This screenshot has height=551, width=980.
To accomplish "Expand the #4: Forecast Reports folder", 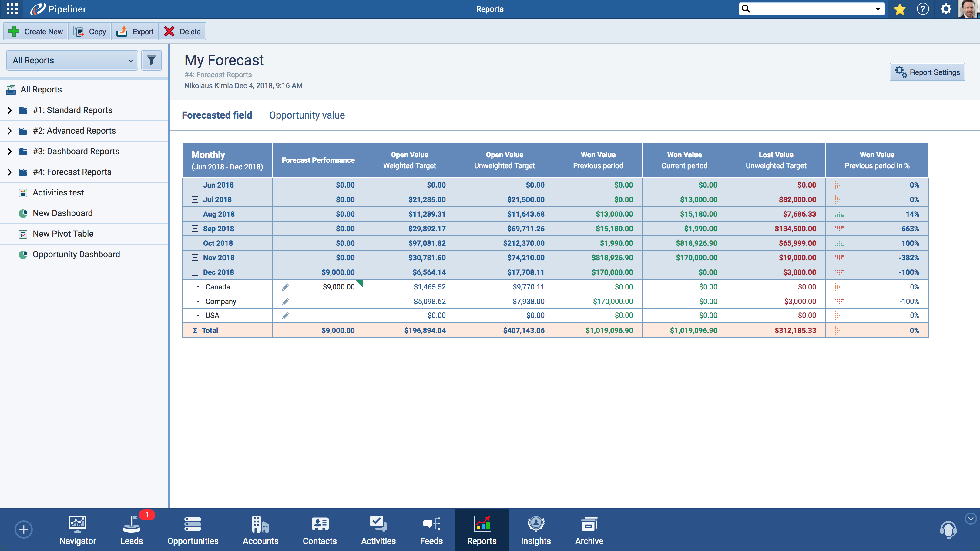I will (x=9, y=172).
